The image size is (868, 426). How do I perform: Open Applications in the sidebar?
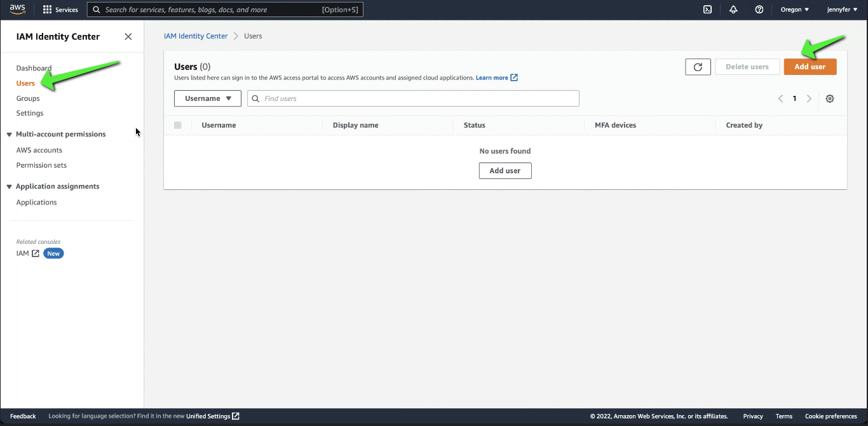pos(36,202)
